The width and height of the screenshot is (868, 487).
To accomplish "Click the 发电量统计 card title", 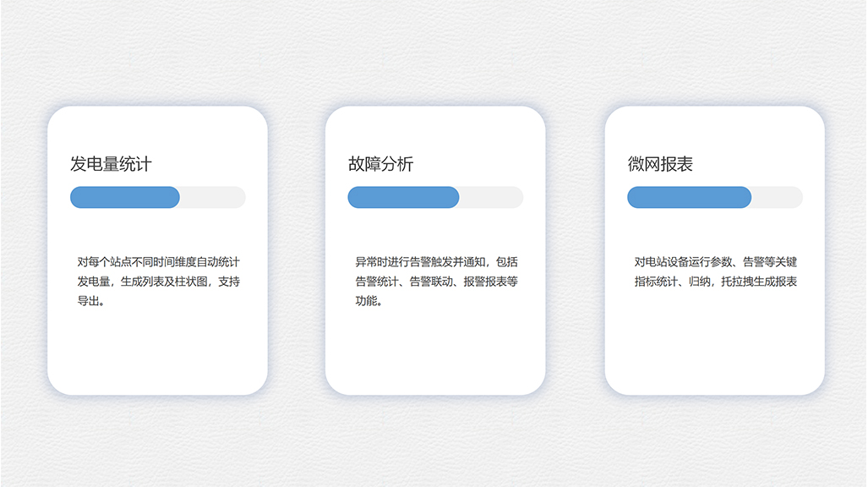I will point(111,164).
